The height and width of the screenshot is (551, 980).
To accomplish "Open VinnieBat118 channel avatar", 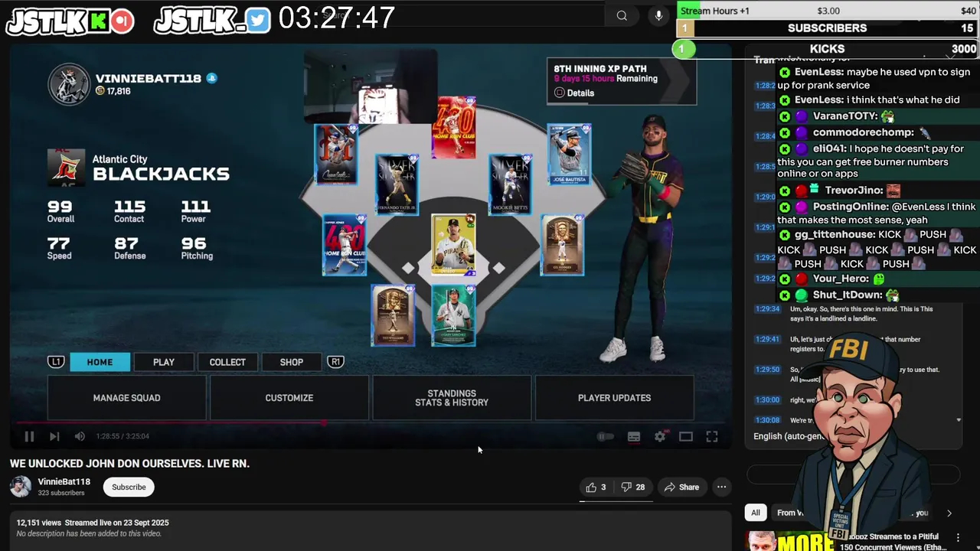I will (21, 487).
